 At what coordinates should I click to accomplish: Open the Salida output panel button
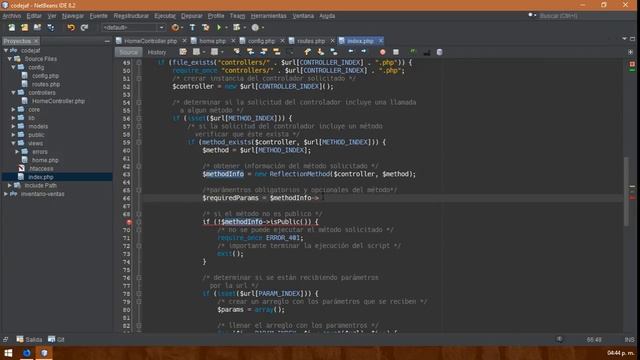[29, 340]
